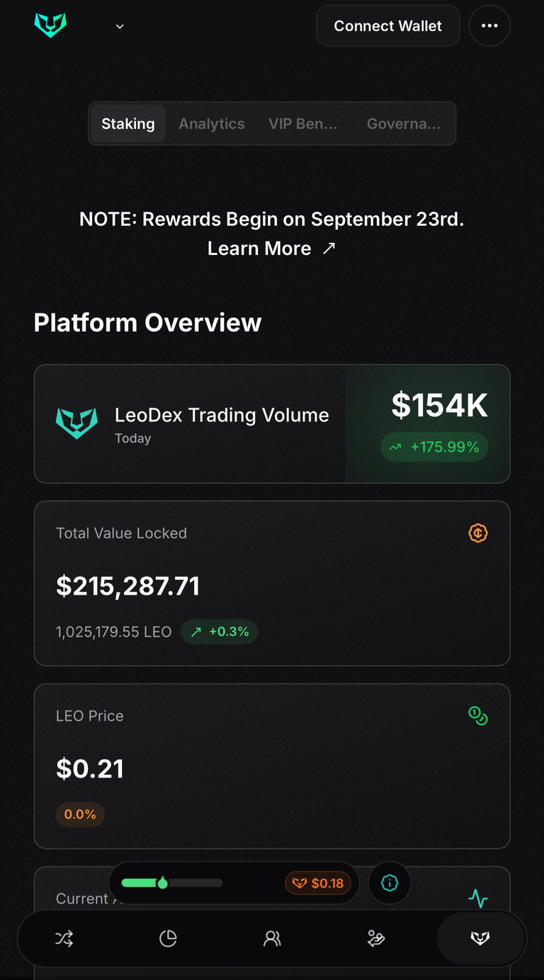Expand the chevron dropdown next to logo
The image size is (544, 980).
pyautogui.click(x=120, y=26)
